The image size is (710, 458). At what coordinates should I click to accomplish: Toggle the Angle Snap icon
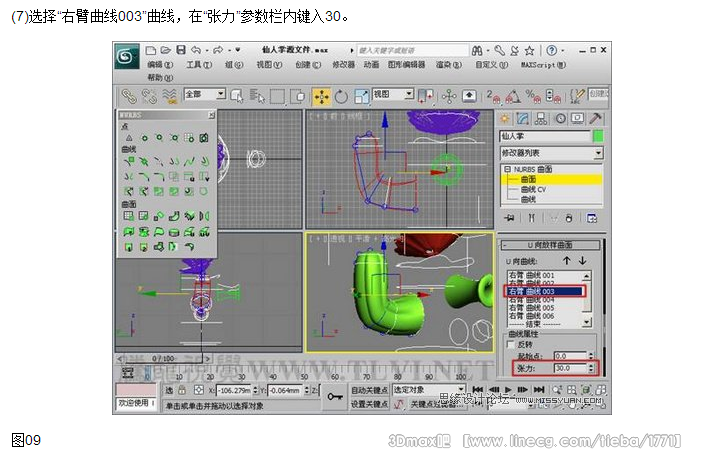pos(513,96)
